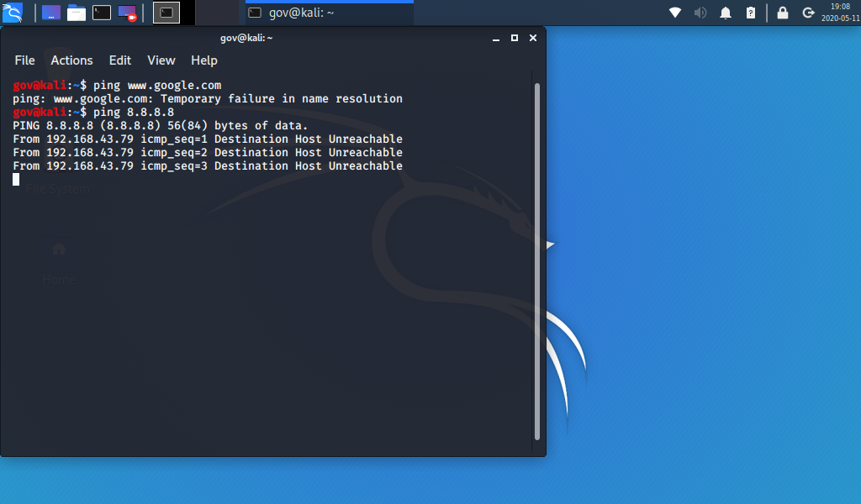Image resolution: width=861 pixels, height=504 pixels.
Task: Click the terminal cursor block
Action: click(x=16, y=179)
